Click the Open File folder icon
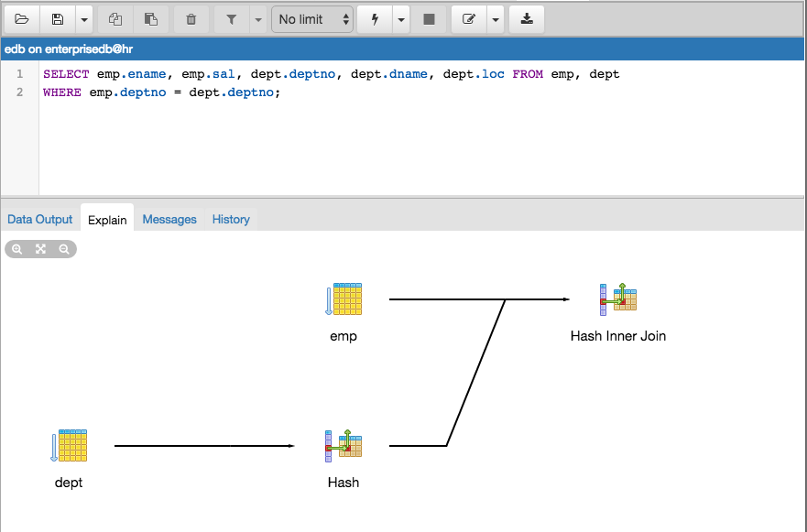Screen dimensions: 807x532 pyautogui.click(x=22, y=19)
